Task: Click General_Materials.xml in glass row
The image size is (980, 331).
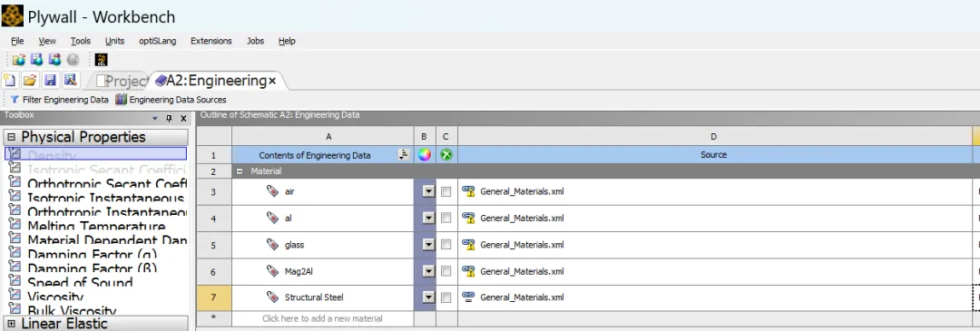Action: [x=522, y=245]
